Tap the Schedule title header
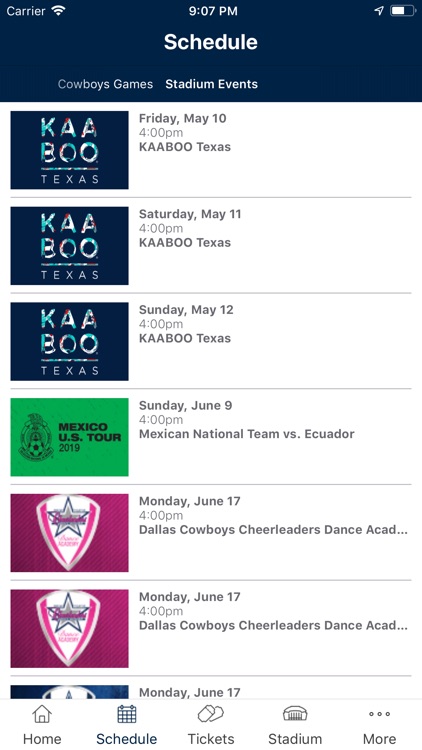This screenshot has height=750, width=422. [211, 42]
